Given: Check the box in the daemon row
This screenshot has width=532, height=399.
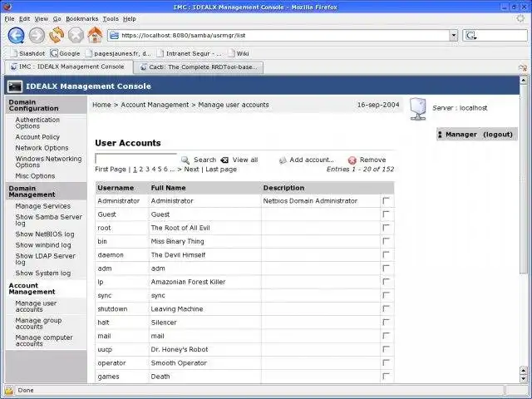Looking at the screenshot, I should [x=386, y=254].
